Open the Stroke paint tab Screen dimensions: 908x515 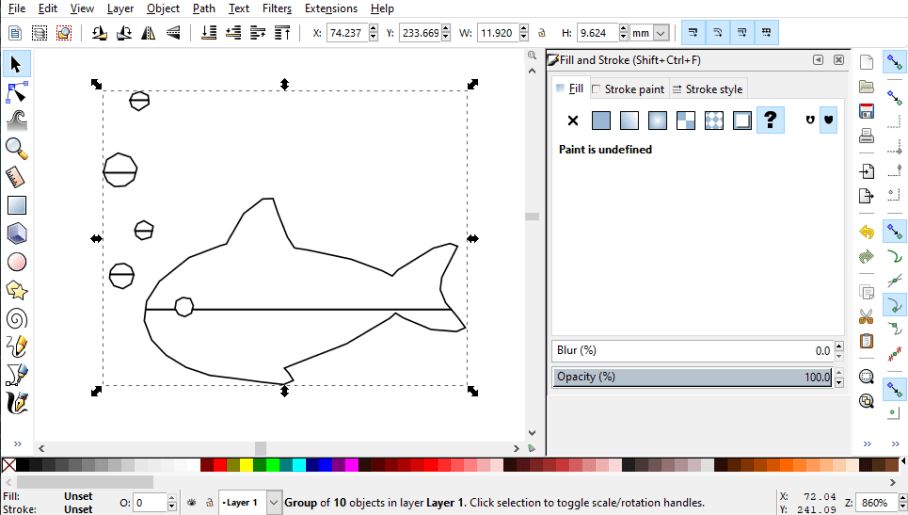coord(628,89)
